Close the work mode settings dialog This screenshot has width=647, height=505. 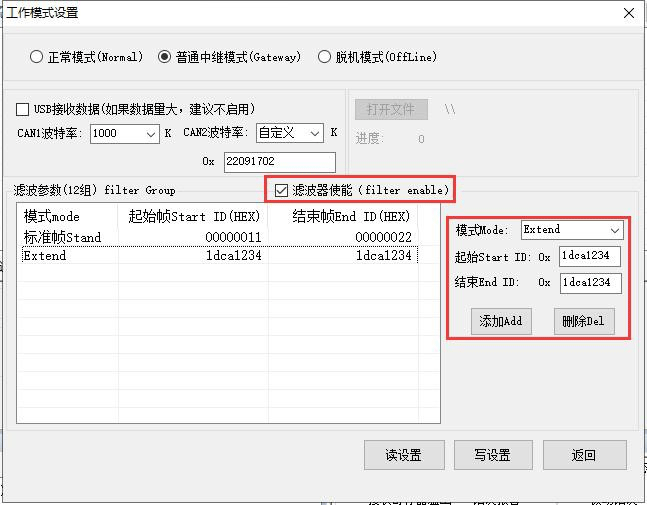point(628,13)
